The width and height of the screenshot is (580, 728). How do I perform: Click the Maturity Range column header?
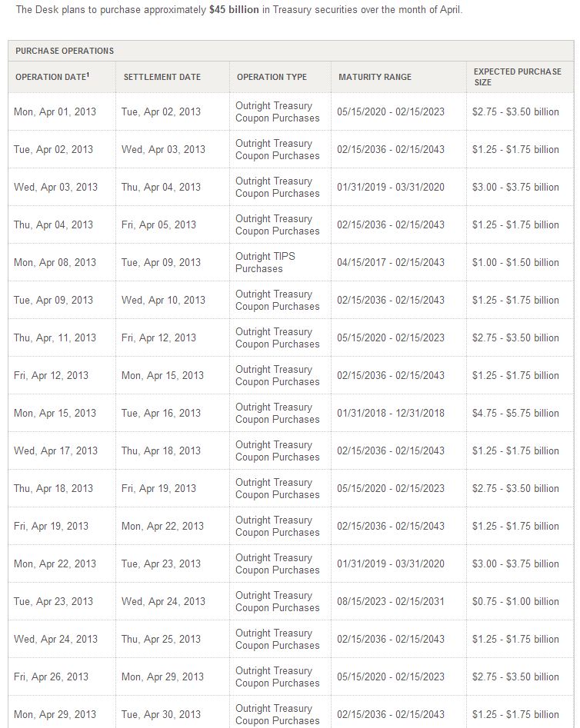click(x=375, y=77)
